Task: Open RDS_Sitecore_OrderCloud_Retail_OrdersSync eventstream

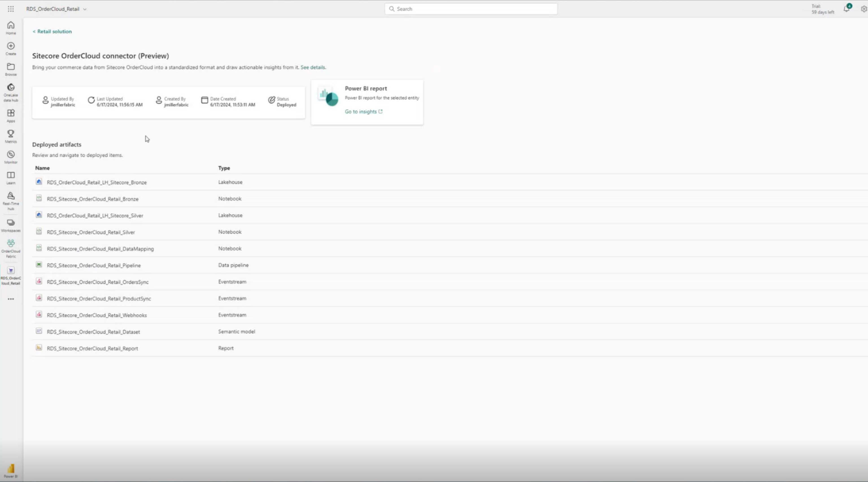Action: 98,282
